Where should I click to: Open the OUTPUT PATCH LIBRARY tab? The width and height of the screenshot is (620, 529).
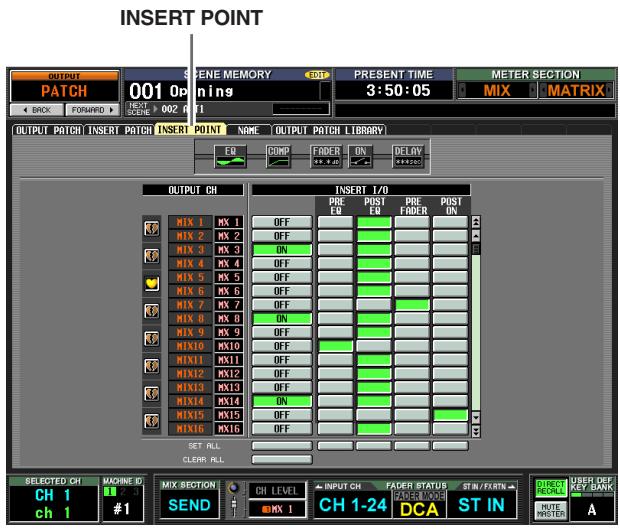tap(329, 130)
